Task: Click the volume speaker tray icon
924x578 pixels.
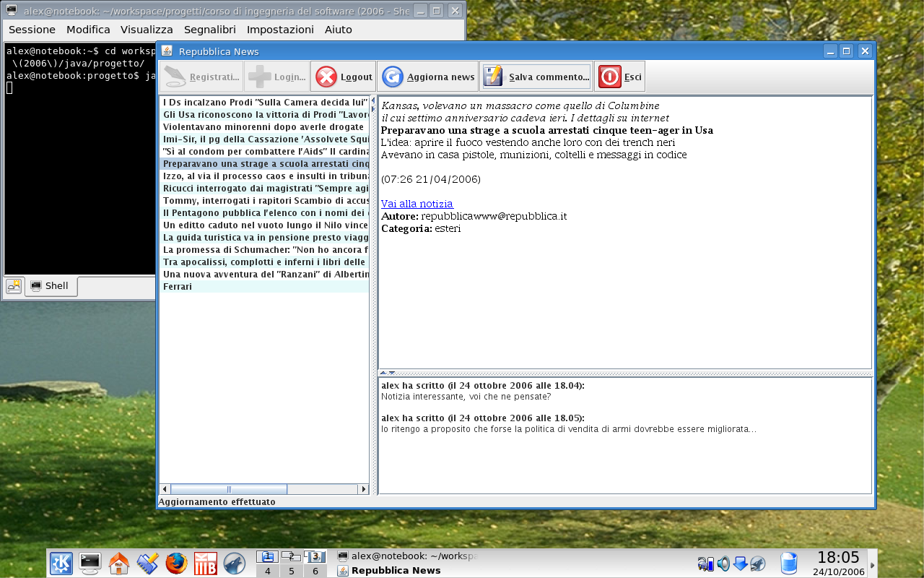Action: click(723, 564)
